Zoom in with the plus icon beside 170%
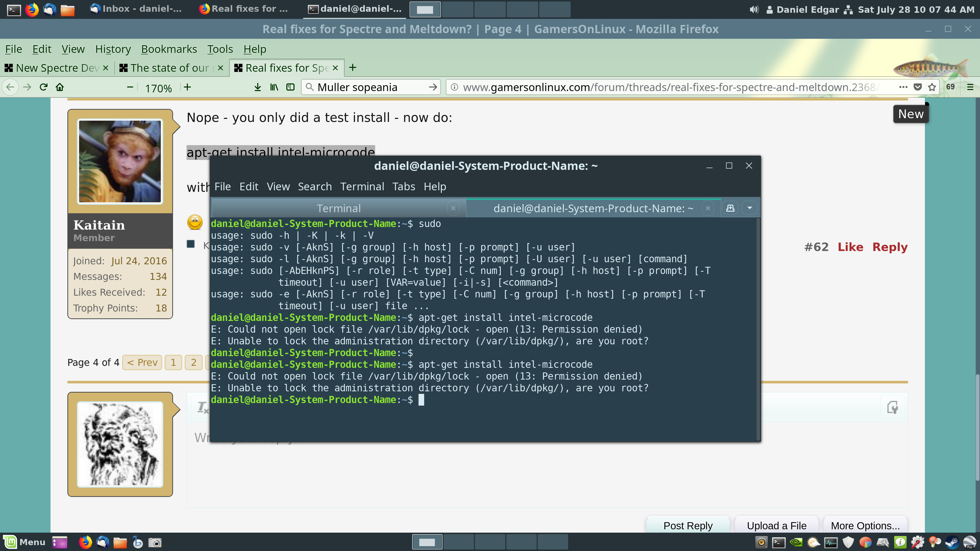Viewport: 980px width, 551px height. [187, 87]
